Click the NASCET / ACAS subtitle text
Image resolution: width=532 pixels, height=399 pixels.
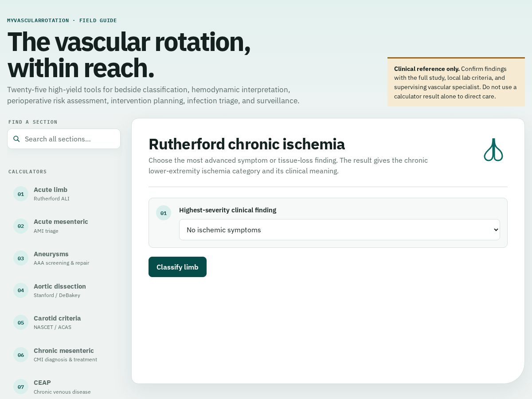[52, 327]
